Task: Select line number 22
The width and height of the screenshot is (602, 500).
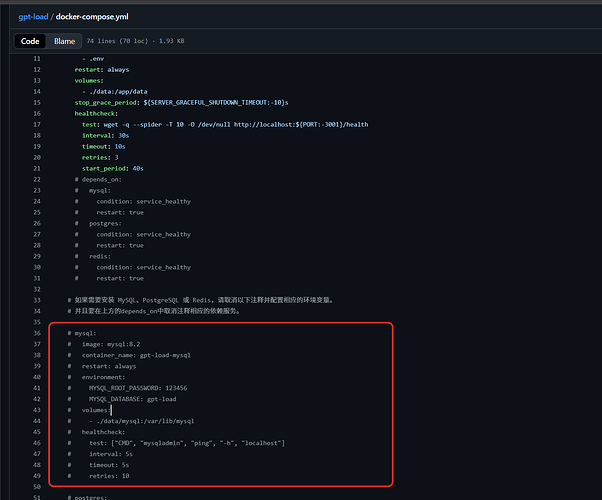Action: tap(37, 179)
